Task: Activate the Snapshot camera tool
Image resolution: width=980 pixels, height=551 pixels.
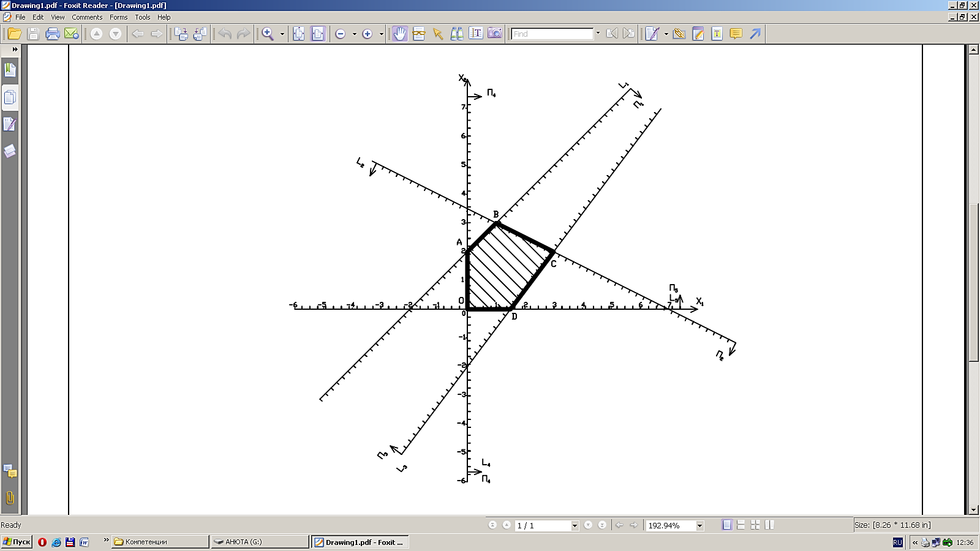Action: (495, 34)
